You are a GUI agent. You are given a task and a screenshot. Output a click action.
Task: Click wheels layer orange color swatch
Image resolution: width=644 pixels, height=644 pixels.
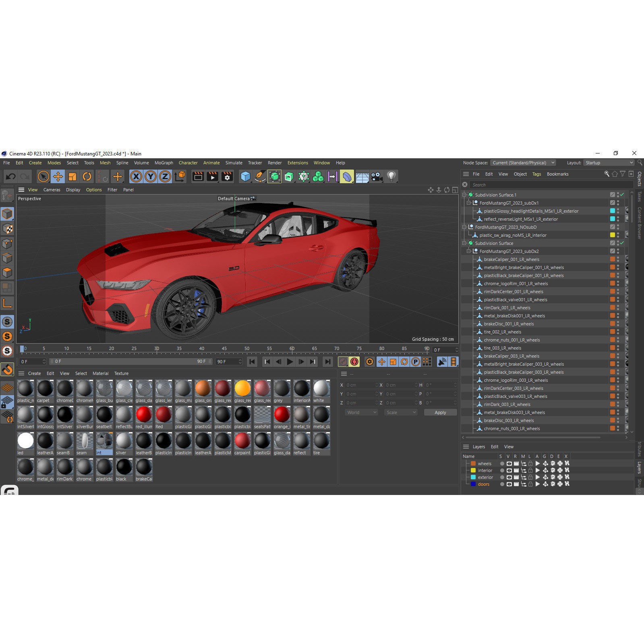tap(473, 464)
